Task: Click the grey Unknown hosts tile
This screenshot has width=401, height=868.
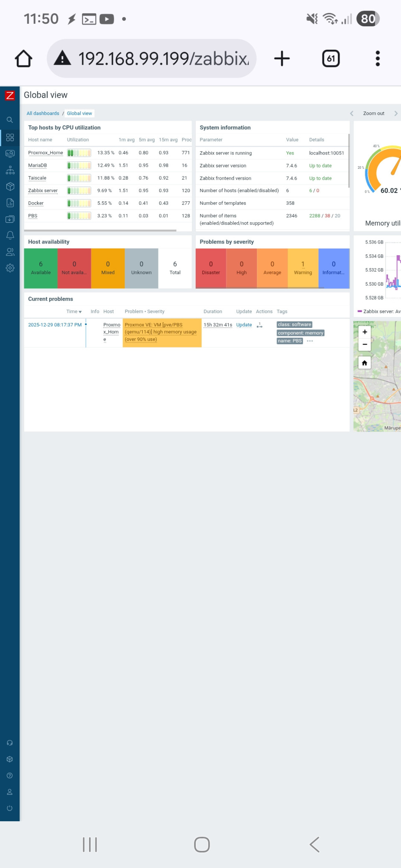Action: (141, 268)
